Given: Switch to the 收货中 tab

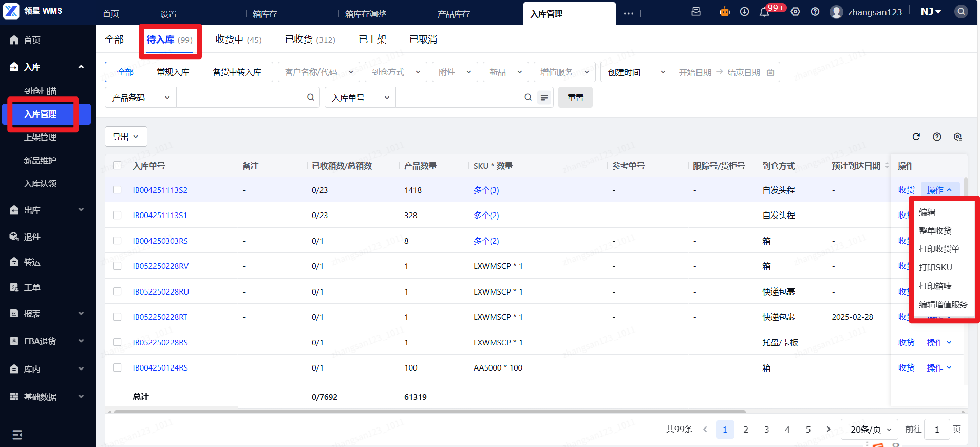Looking at the screenshot, I should coord(238,40).
